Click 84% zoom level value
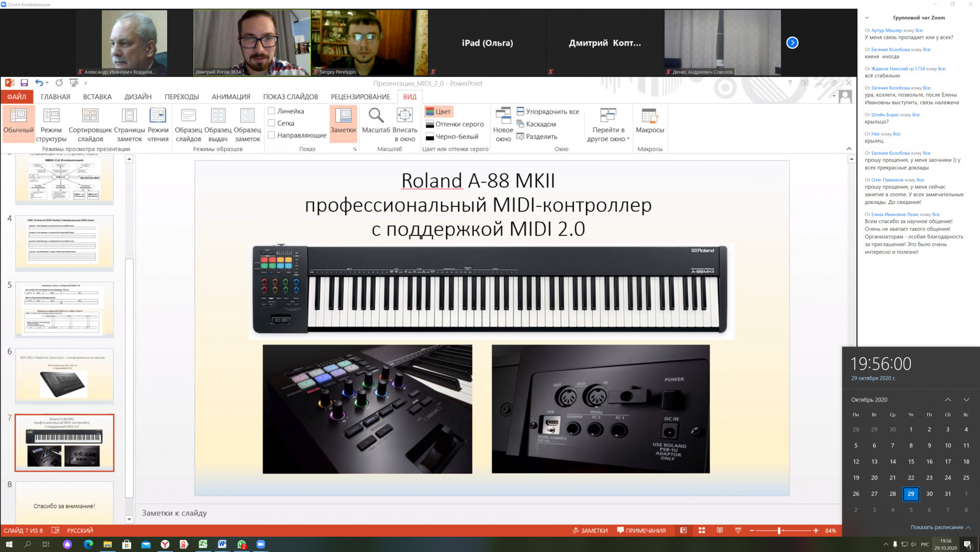 click(x=830, y=530)
